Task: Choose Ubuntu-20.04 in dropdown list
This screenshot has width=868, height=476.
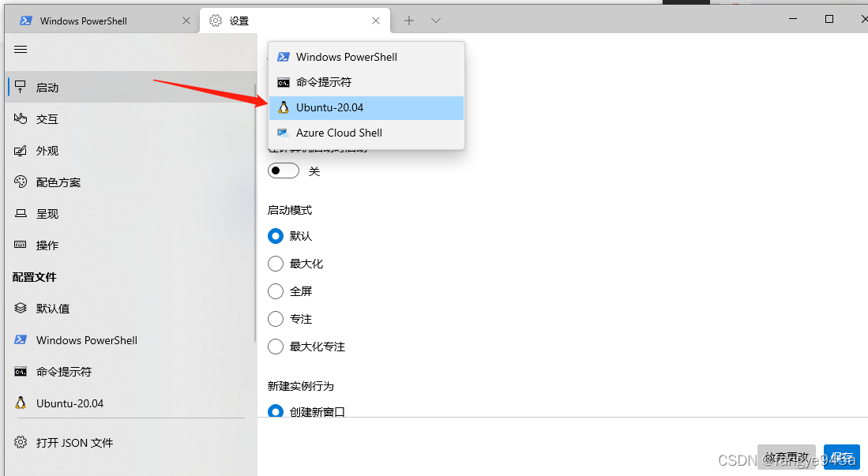Action: pos(366,108)
